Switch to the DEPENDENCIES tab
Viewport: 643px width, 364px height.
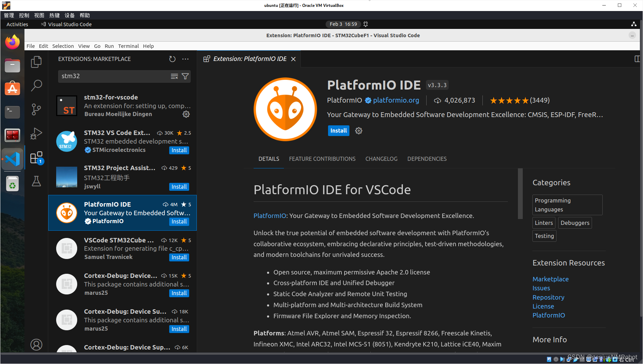[x=427, y=159]
